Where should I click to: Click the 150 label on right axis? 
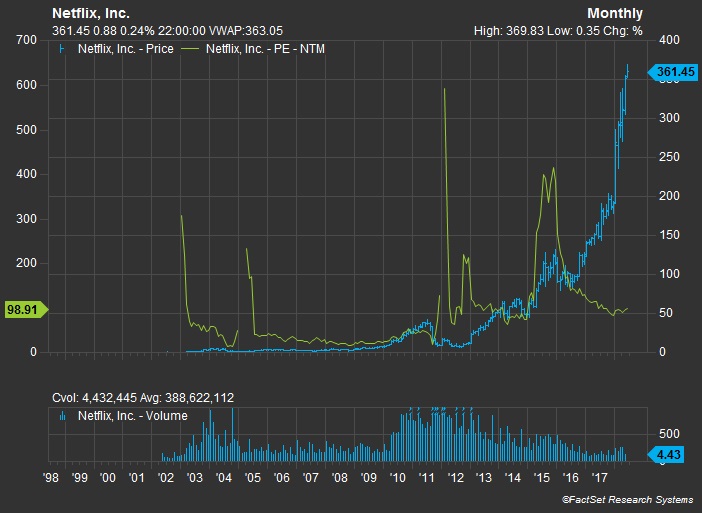669,235
